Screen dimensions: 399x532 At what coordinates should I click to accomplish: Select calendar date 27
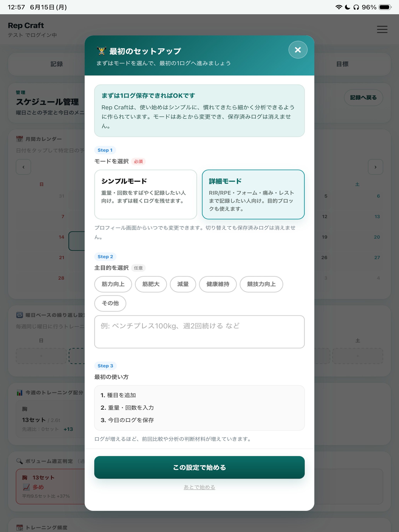[x=377, y=257]
